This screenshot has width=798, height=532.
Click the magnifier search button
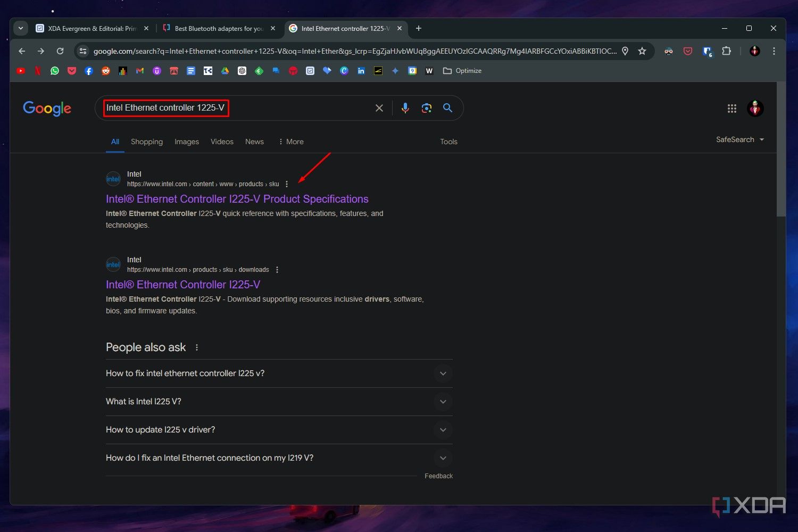tap(448, 108)
